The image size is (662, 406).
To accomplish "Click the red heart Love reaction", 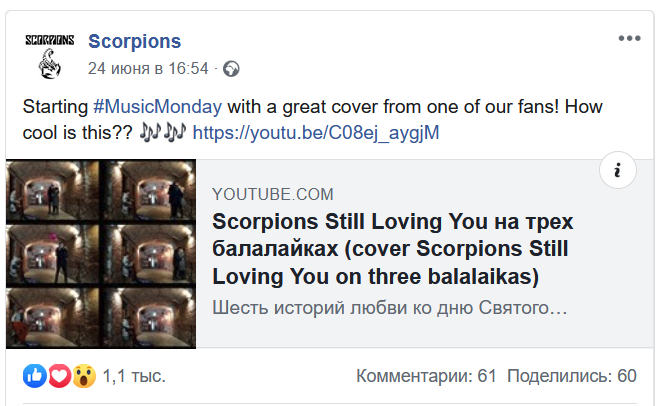I will [59, 376].
